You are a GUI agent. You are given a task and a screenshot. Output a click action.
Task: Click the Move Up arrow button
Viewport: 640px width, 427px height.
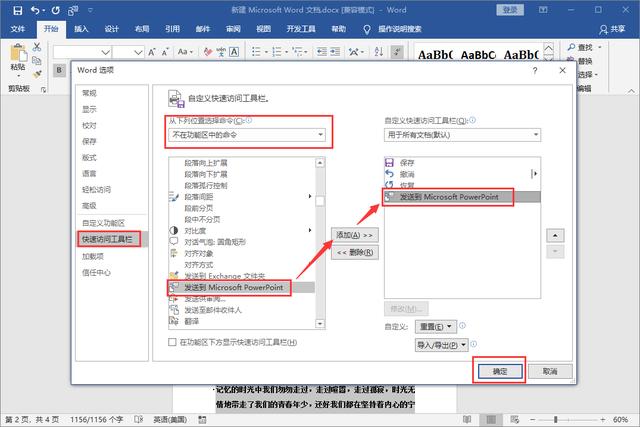pos(555,235)
